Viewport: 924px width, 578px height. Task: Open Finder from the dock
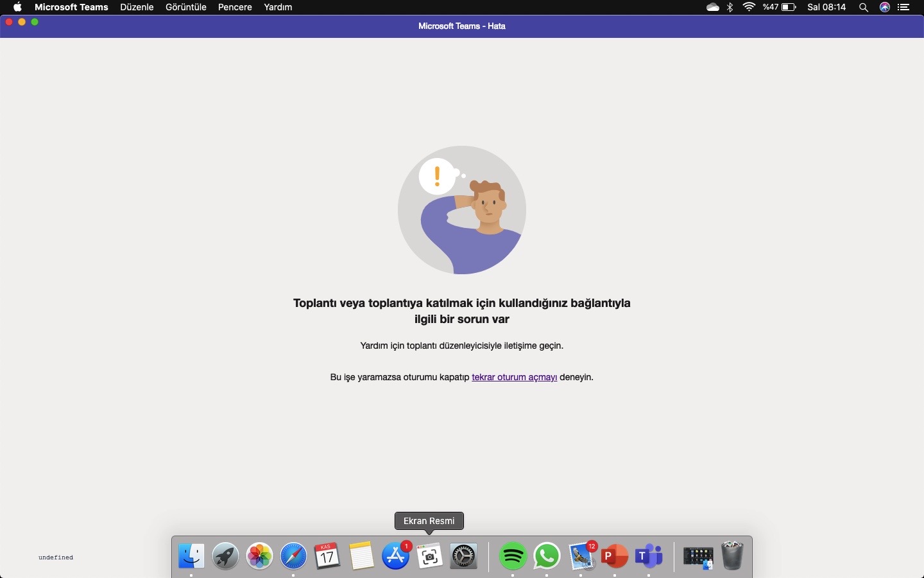[x=192, y=556]
